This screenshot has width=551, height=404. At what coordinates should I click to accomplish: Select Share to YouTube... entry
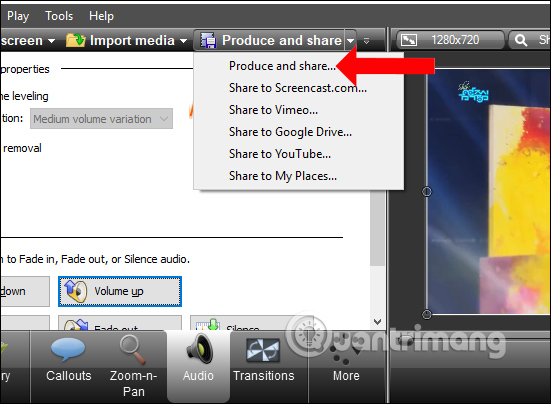(x=280, y=154)
